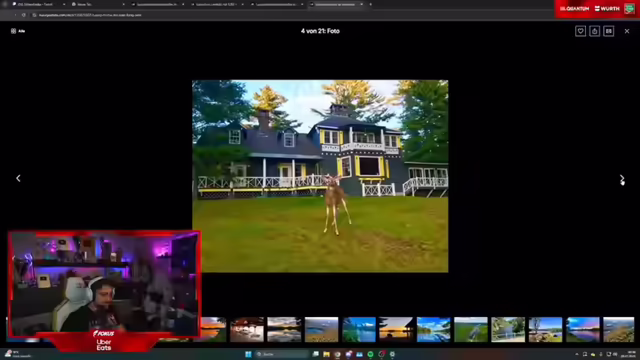This screenshot has width=640, height=360.
Task: Click the taskbar search field
Action: point(282,354)
